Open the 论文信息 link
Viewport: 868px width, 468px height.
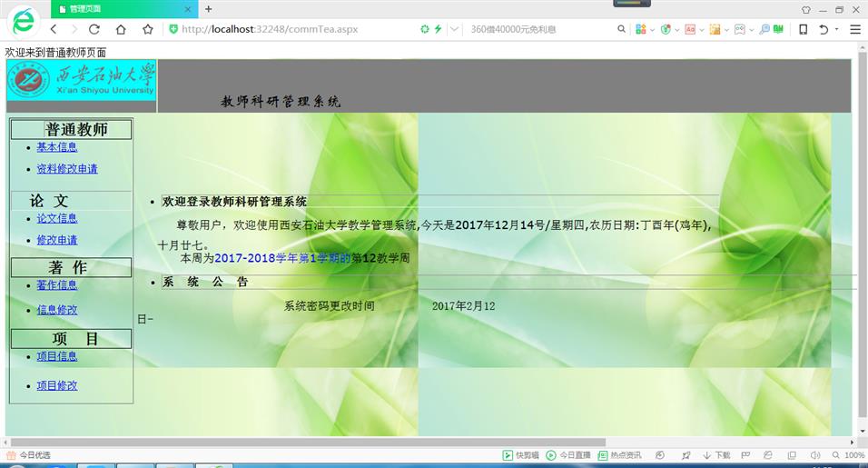point(56,218)
